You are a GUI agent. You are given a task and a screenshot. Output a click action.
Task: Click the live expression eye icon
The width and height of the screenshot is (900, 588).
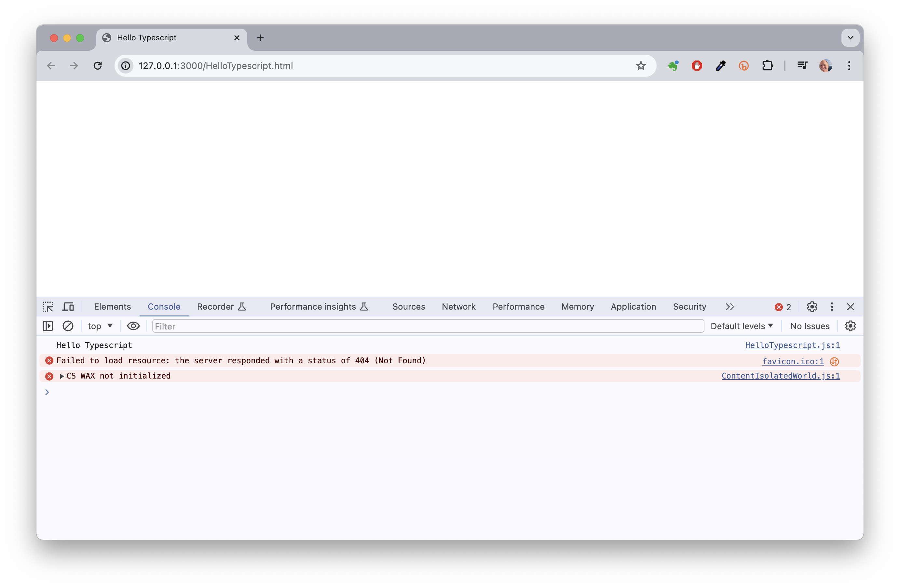coord(133,326)
